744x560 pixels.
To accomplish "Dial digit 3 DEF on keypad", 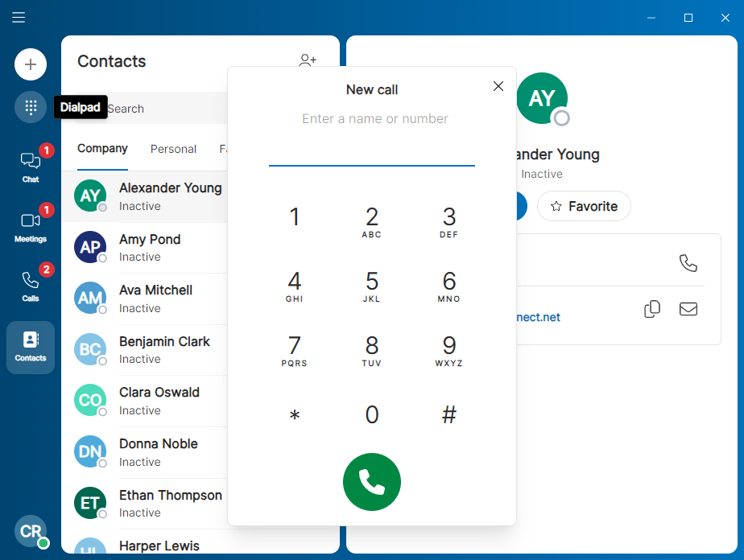I will [449, 222].
